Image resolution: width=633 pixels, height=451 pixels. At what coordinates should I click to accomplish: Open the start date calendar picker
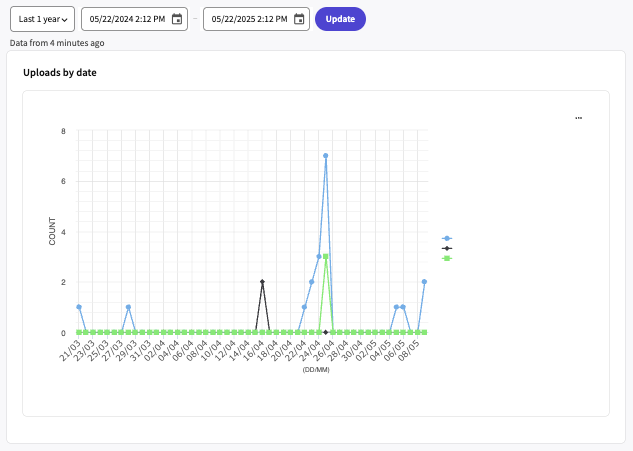click(177, 19)
